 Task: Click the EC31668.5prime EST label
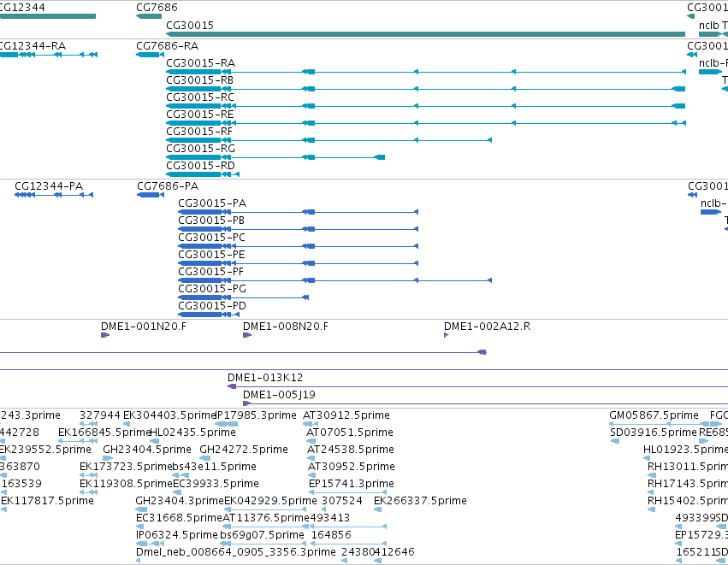(x=179, y=518)
